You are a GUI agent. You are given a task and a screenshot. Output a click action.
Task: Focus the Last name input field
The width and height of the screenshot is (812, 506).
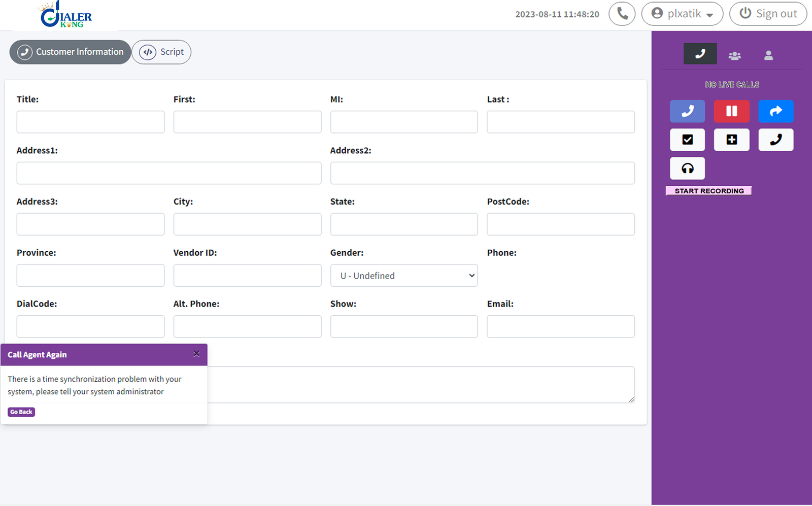pos(561,122)
